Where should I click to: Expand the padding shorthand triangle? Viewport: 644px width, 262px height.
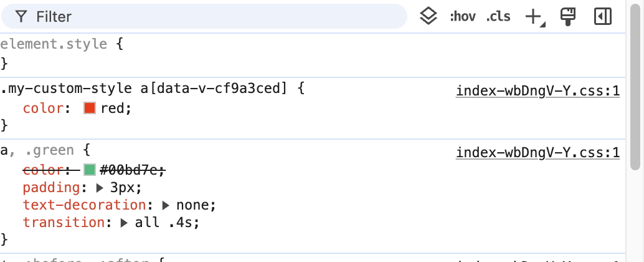tap(100, 188)
